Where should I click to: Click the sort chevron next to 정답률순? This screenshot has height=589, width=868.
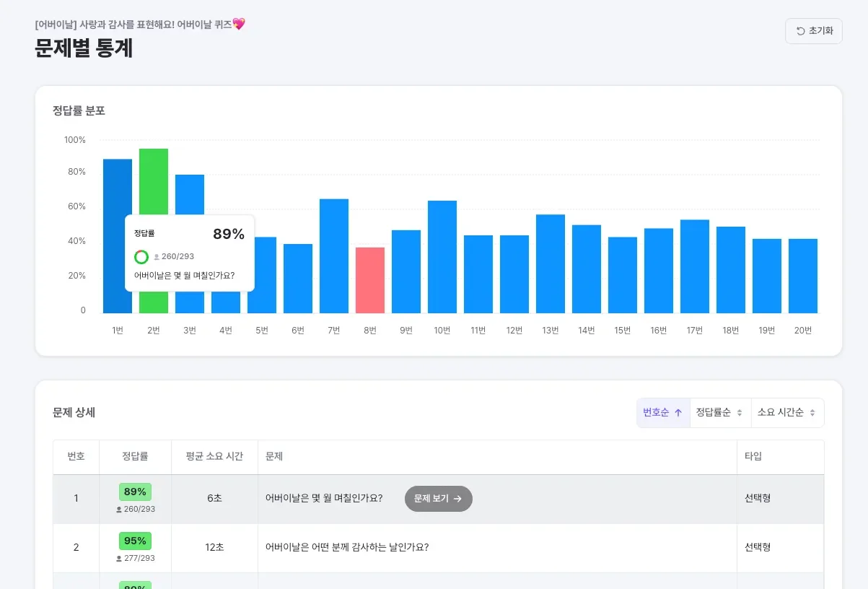point(740,412)
